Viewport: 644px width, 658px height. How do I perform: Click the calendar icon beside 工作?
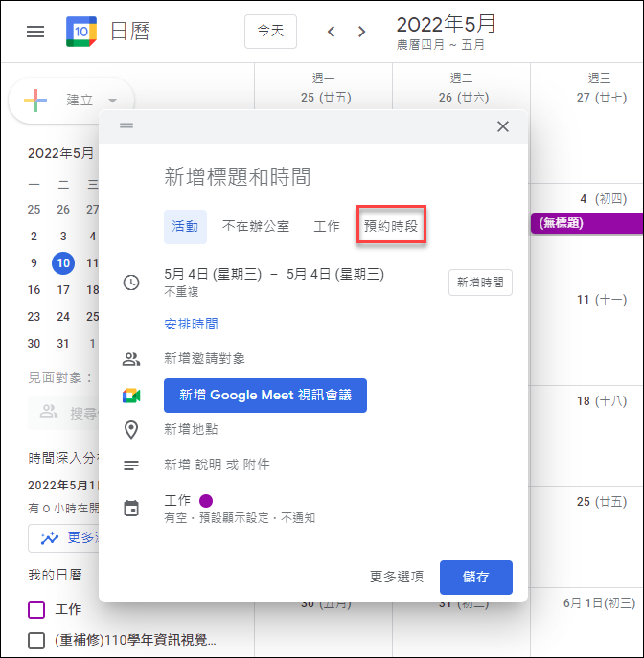coord(131,509)
